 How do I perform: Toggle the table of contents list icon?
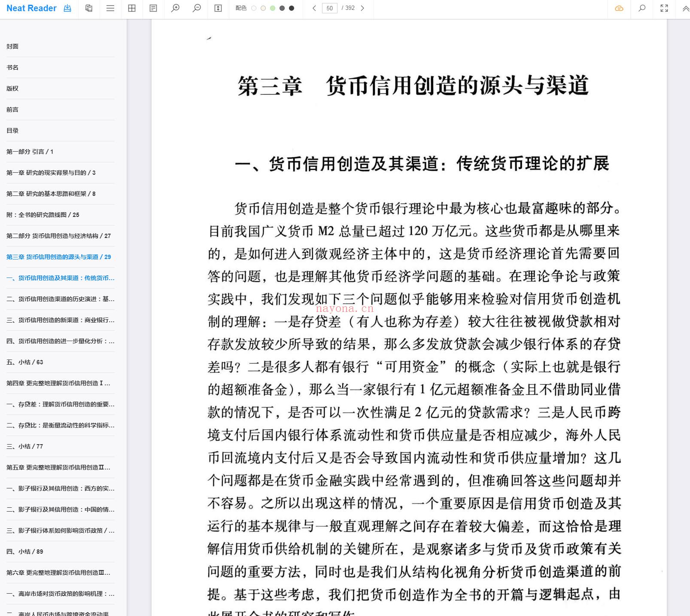pos(110,8)
